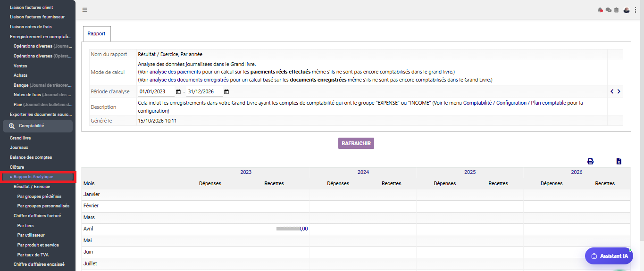Click the 2024 year column header
The image size is (644, 271).
click(363, 172)
